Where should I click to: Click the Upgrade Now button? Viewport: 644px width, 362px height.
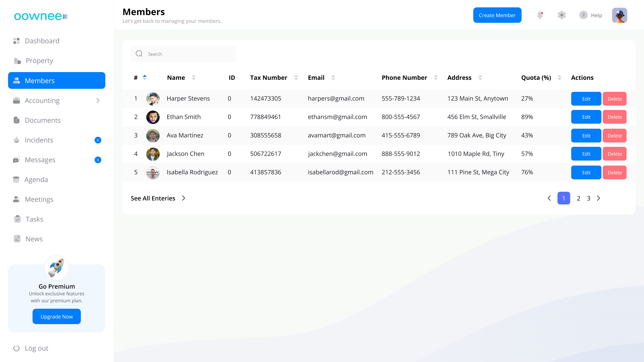(x=57, y=316)
